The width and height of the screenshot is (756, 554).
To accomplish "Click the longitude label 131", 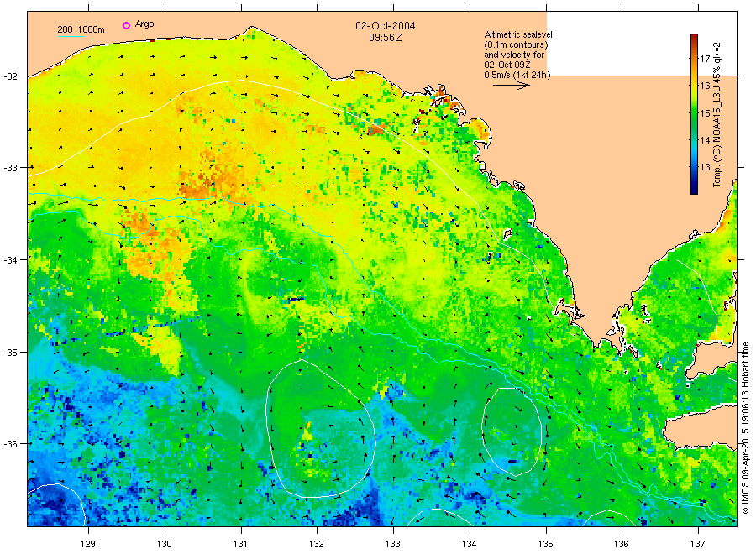I will click(x=240, y=544).
